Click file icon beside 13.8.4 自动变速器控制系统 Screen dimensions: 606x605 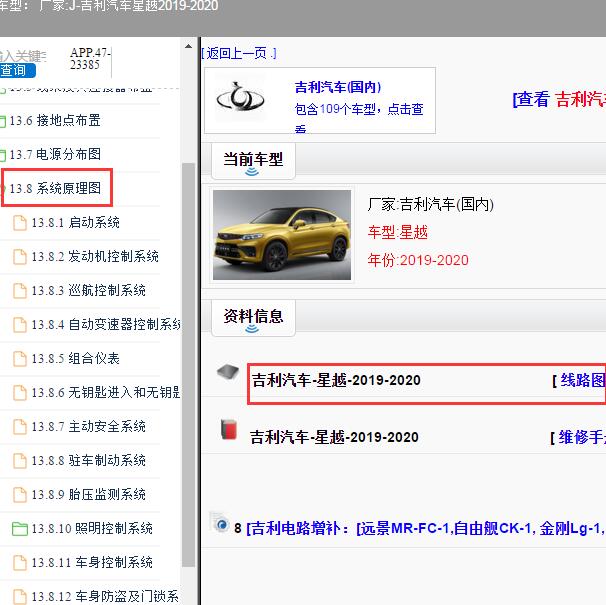(x=20, y=325)
